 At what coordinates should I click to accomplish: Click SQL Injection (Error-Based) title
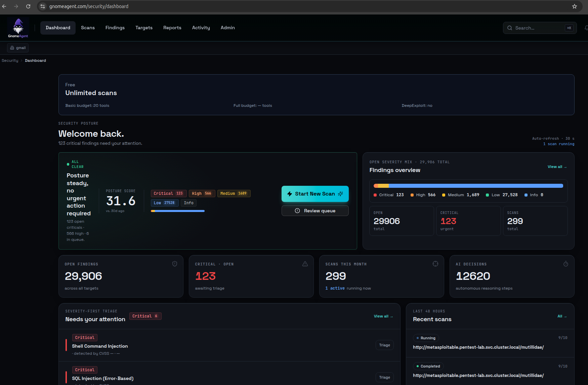(x=103, y=378)
